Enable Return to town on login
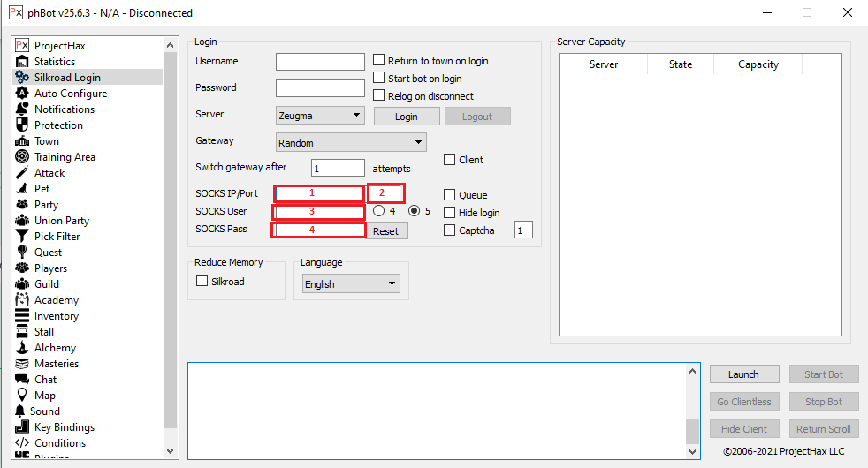This screenshot has height=468, width=868. (x=379, y=61)
